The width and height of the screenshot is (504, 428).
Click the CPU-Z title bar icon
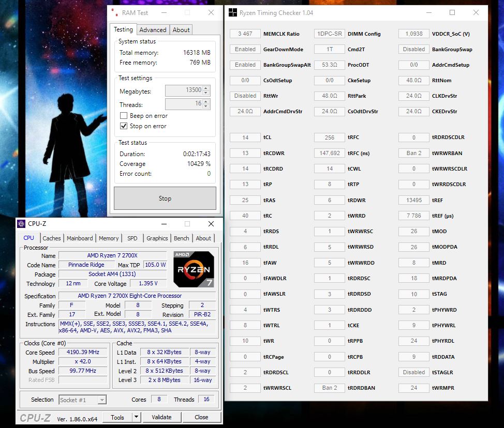(21, 224)
